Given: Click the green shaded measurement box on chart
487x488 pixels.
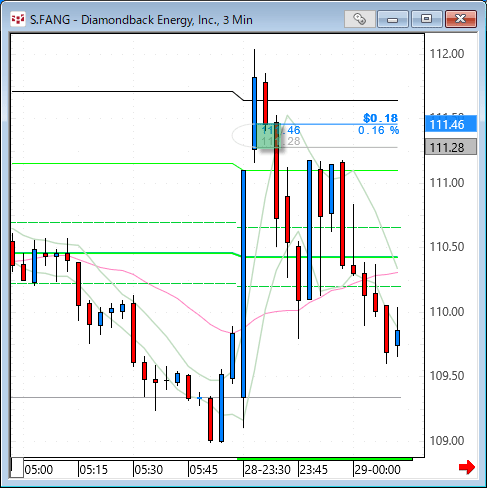Looking at the screenshot, I should [x=268, y=136].
